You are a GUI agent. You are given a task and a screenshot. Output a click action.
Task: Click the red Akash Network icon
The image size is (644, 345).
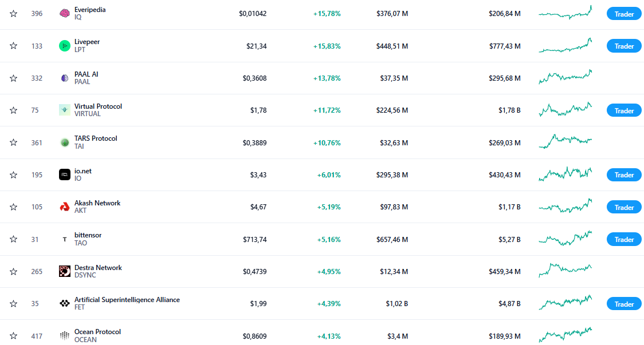click(x=65, y=207)
